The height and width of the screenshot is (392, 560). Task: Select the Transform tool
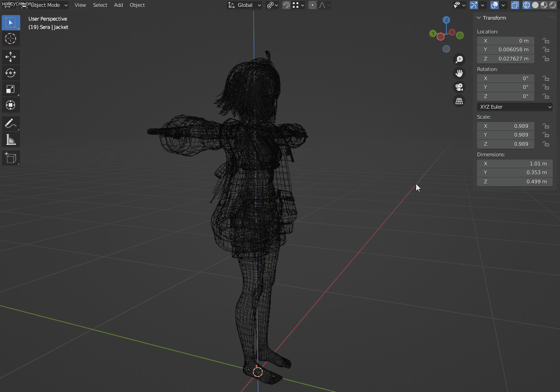point(11,105)
